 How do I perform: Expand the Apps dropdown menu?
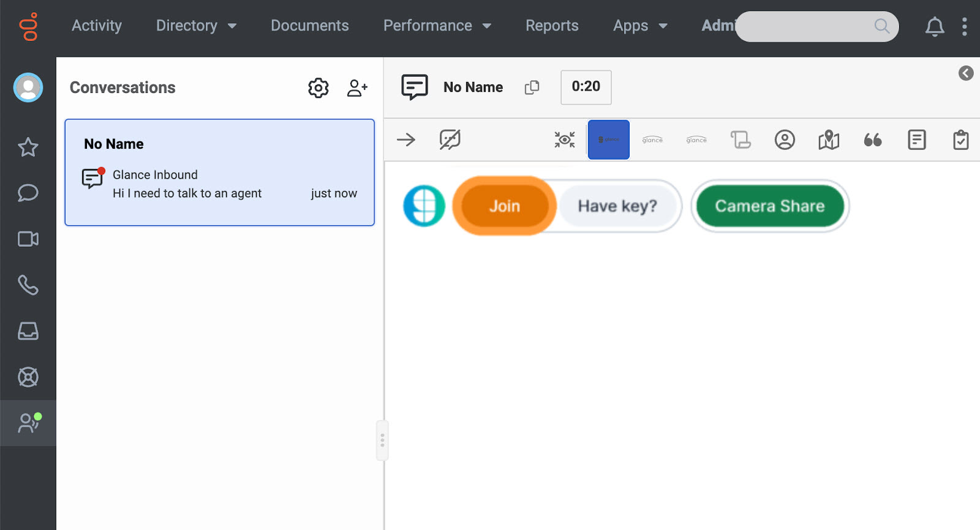[639, 26]
